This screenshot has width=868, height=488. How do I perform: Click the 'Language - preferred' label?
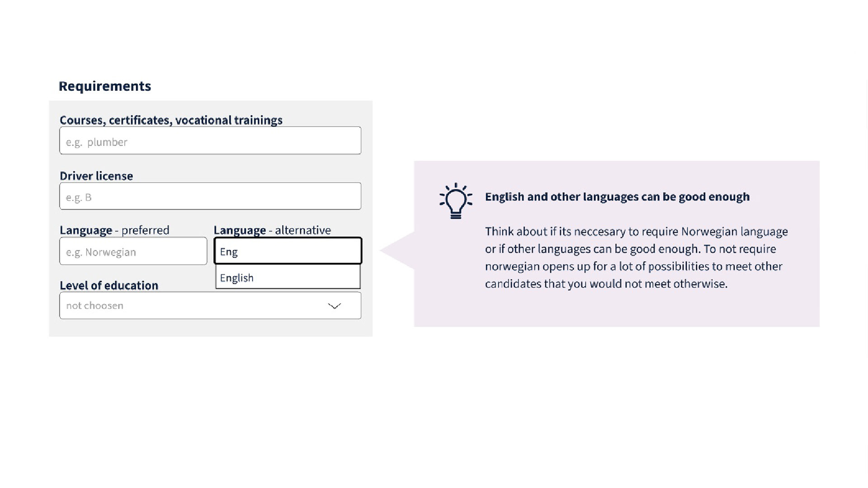coord(114,230)
